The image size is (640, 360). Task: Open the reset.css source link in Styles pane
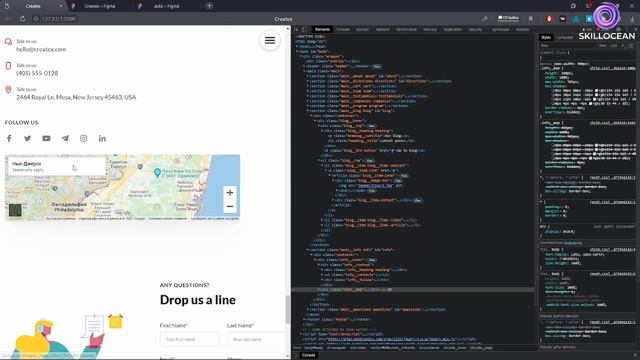point(612,178)
